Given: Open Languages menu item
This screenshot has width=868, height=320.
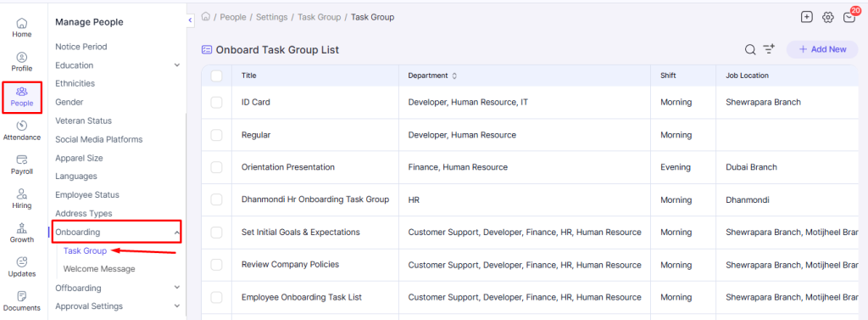Looking at the screenshot, I should coord(76,177).
